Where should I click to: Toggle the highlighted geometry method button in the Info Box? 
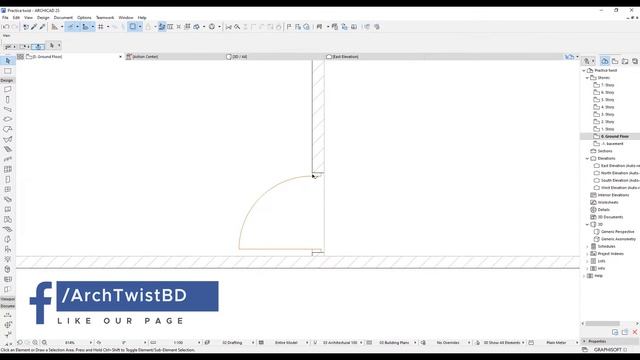pyautogui.click(x=38, y=46)
